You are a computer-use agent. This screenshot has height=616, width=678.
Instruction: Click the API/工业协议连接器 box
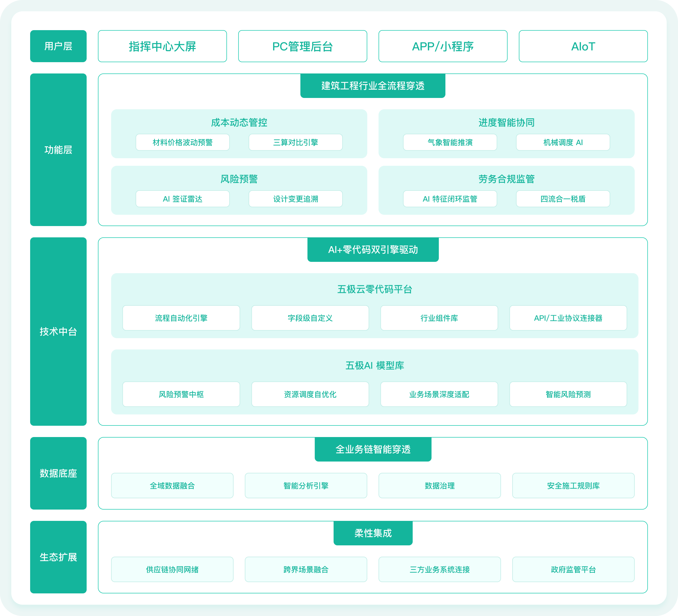pyautogui.click(x=568, y=318)
